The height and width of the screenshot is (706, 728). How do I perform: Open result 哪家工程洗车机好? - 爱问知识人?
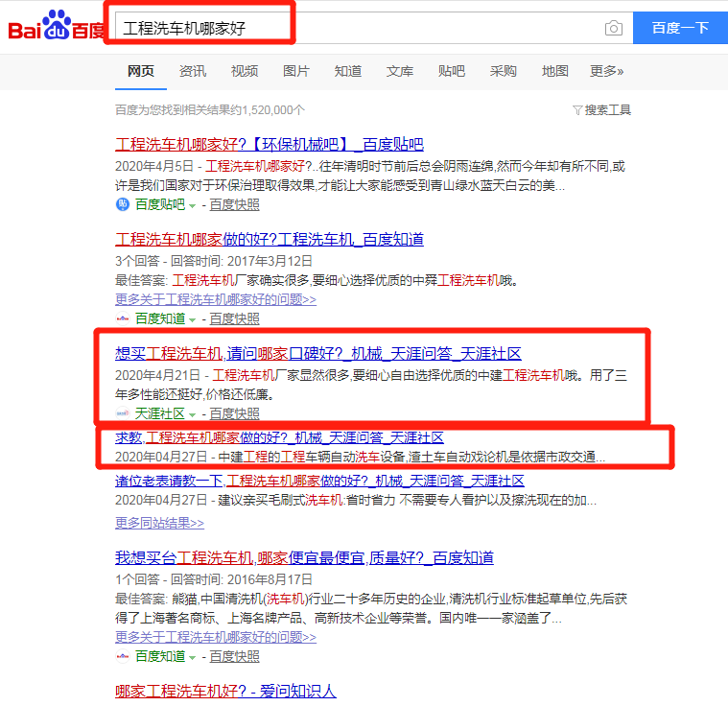[x=225, y=692]
